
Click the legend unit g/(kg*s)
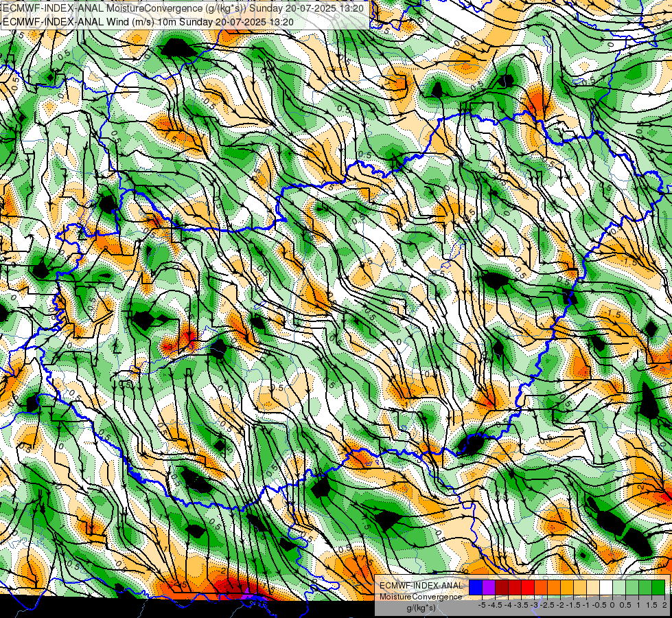(421, 608)
